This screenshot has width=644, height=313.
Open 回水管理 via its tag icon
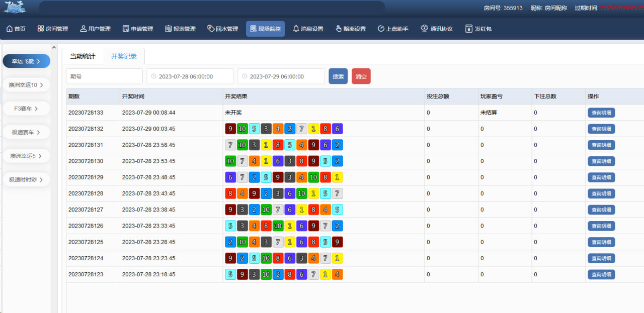211,29
